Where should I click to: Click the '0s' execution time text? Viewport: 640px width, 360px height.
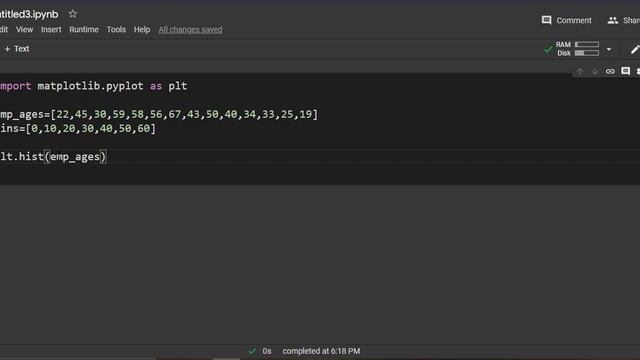[267, 351]
